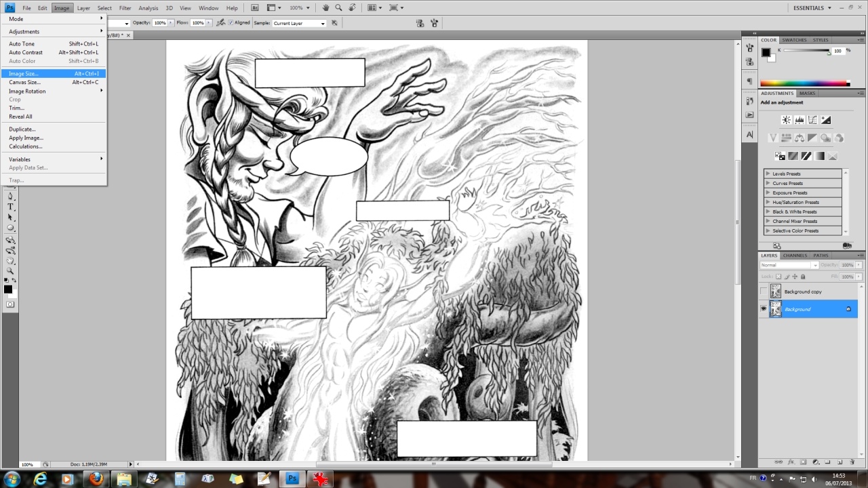The height and width of the screenshot is (488, 868).
Task: Open the Sample dropdown set to Current Layer
Action: coord(298,23)
